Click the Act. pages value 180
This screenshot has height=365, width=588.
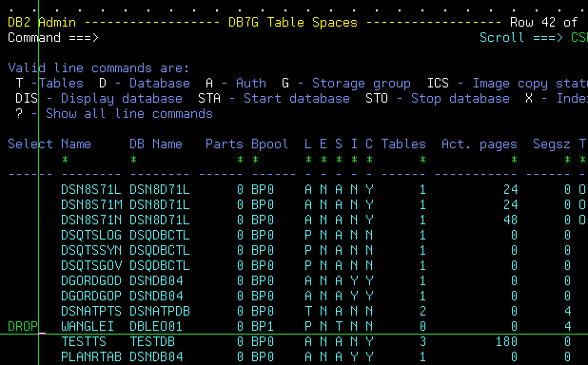click(506, 342)
